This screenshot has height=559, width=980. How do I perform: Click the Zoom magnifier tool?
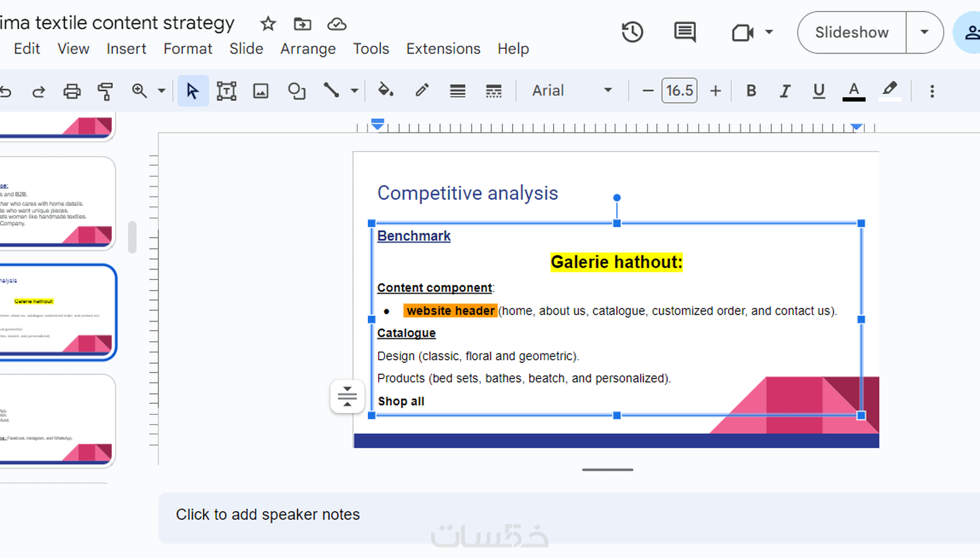139,90
